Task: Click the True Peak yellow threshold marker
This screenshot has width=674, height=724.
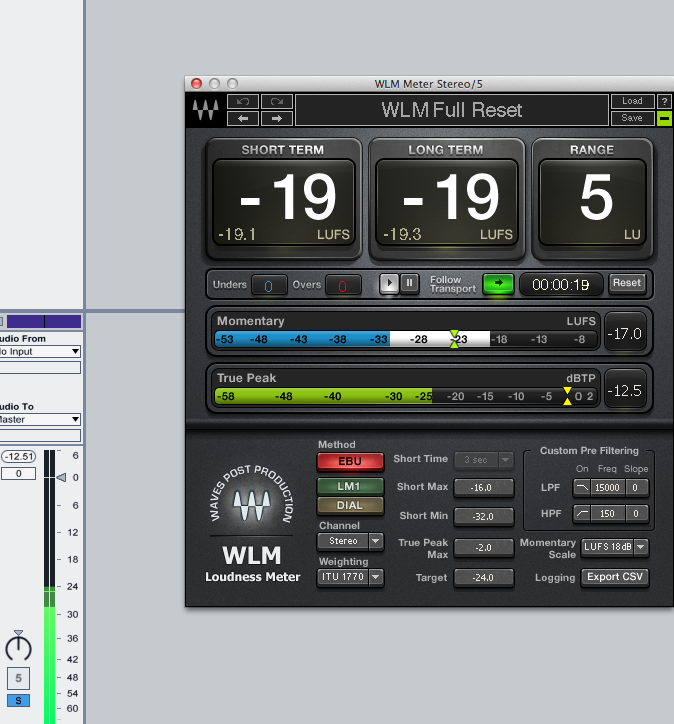Action: (567, 396)
